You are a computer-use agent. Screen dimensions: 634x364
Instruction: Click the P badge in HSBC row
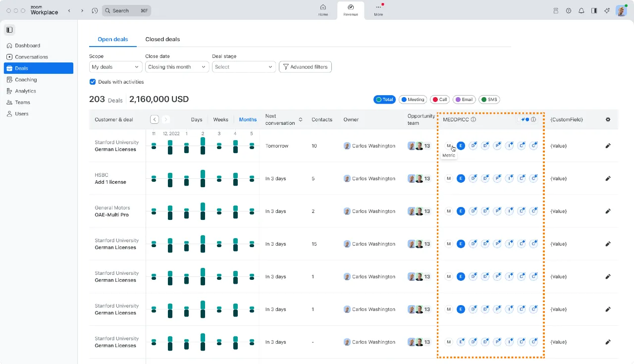pos(497,178)
